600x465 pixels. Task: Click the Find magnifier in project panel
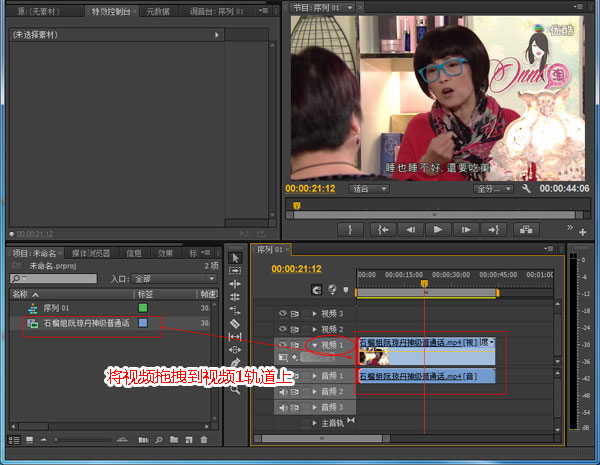pos(159,440)
